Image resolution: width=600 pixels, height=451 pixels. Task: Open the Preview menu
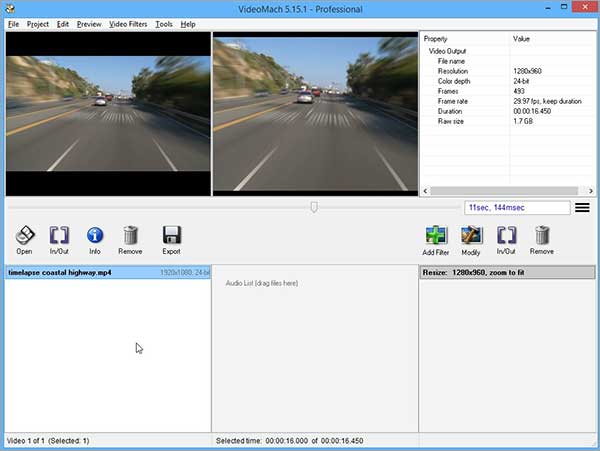[89, 24]
